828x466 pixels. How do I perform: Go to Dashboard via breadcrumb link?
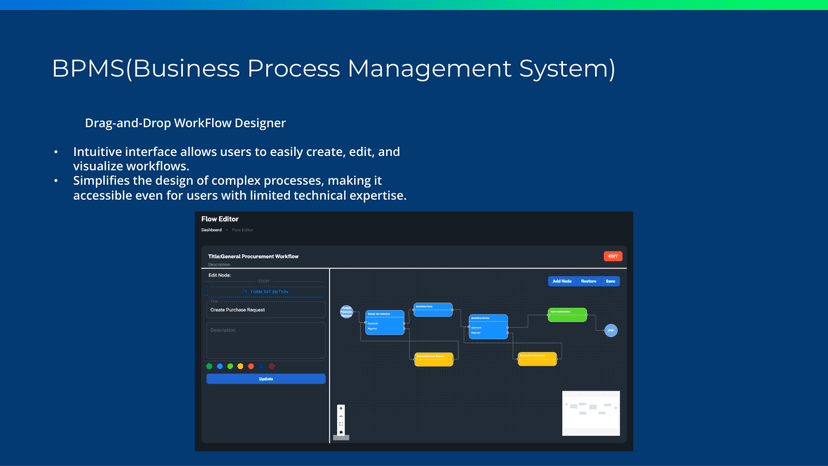point(211,230)
